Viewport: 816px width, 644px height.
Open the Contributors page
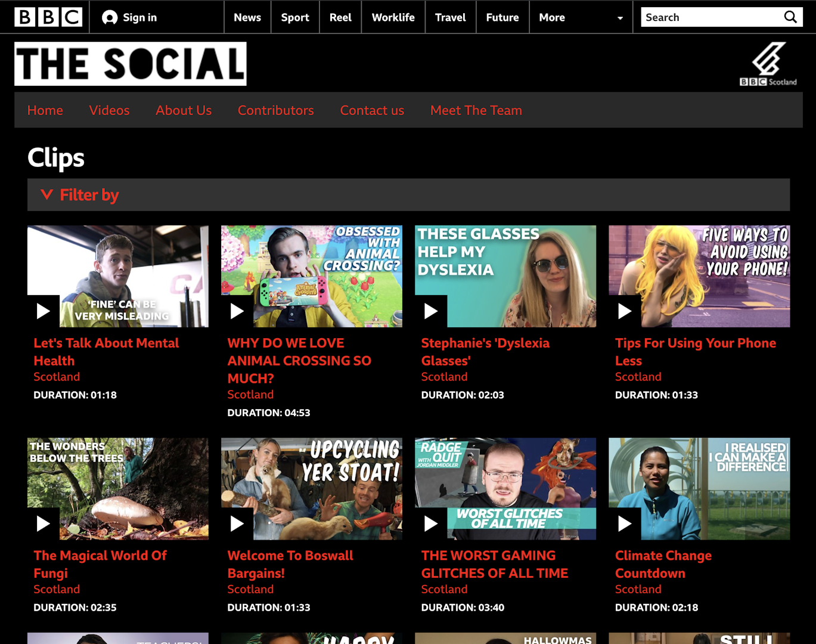(276, 110)
